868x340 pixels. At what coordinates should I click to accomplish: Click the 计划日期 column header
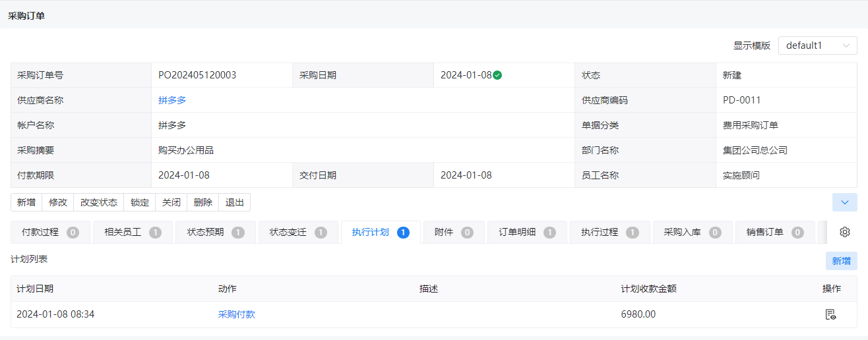click(35, 289)
